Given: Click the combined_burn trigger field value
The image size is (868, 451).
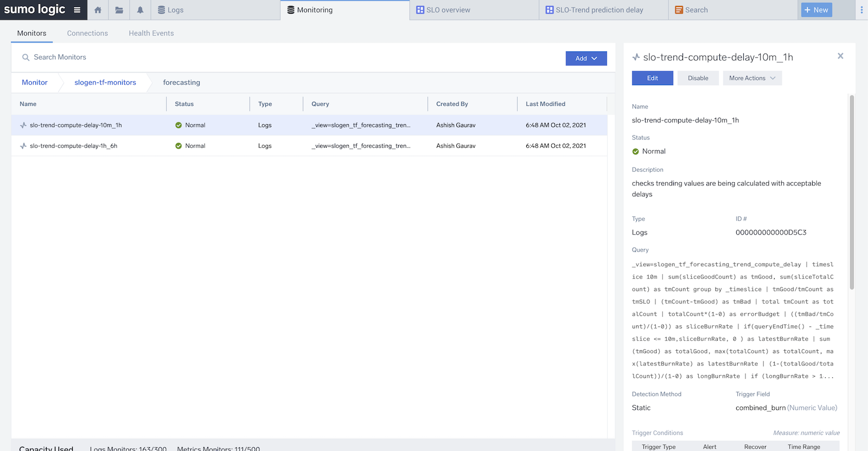Looking at the screenshot, I should [761, 408].
